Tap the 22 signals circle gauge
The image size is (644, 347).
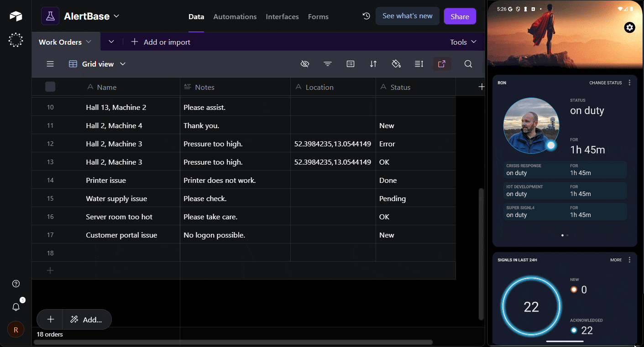[531, 307]
